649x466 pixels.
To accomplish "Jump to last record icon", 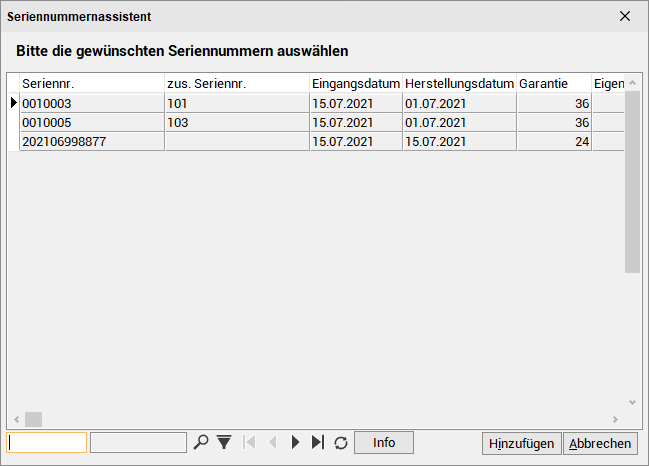I will coord(318,442).
